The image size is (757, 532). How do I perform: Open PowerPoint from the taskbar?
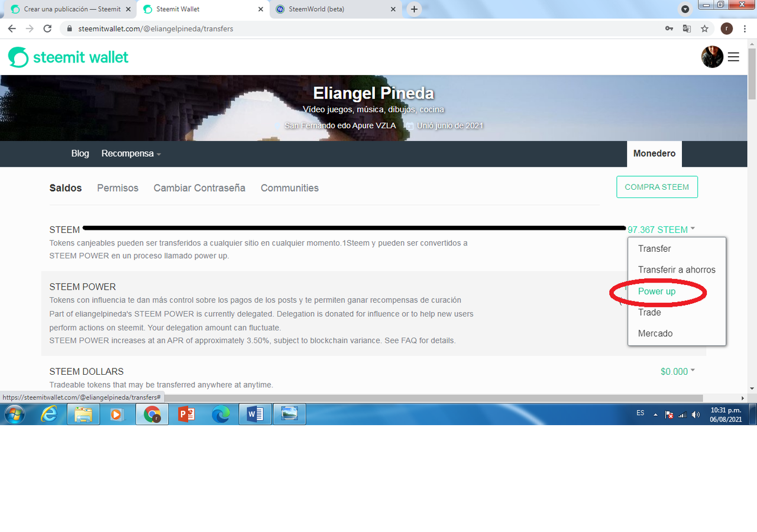[186, 414]
